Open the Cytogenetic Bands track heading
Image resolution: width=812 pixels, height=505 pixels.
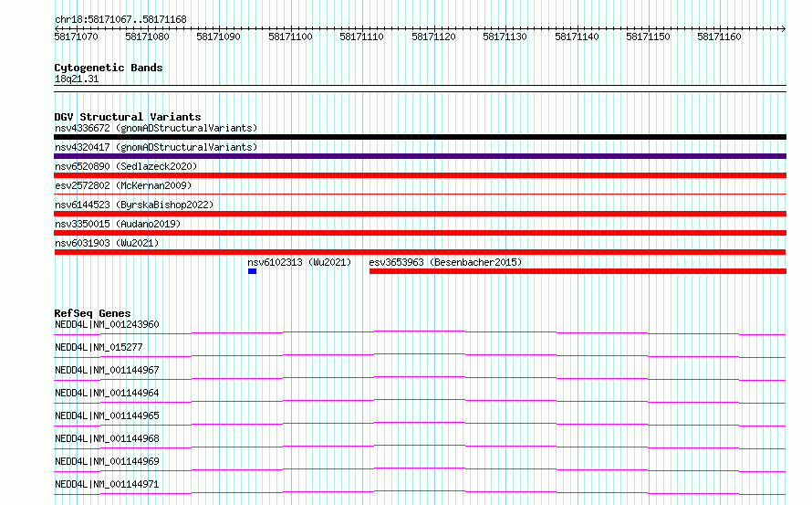(109, 68)
